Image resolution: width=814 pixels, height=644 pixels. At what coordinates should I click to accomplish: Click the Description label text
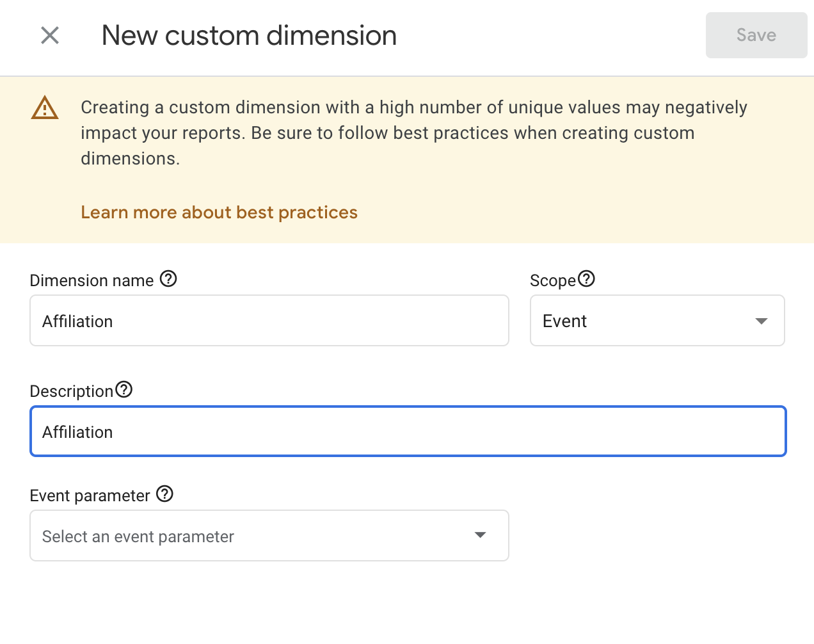[72, 391]
